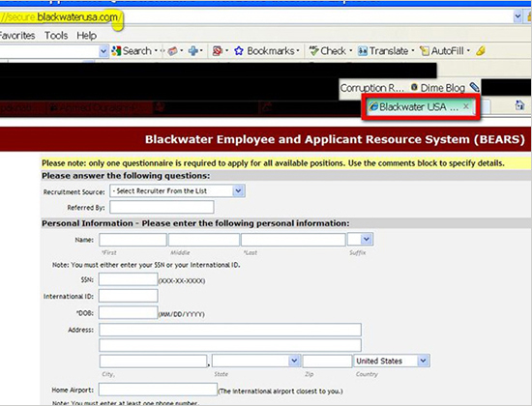Click the City field
Screen dimensions: 532x406
click(x=153, y=362)
